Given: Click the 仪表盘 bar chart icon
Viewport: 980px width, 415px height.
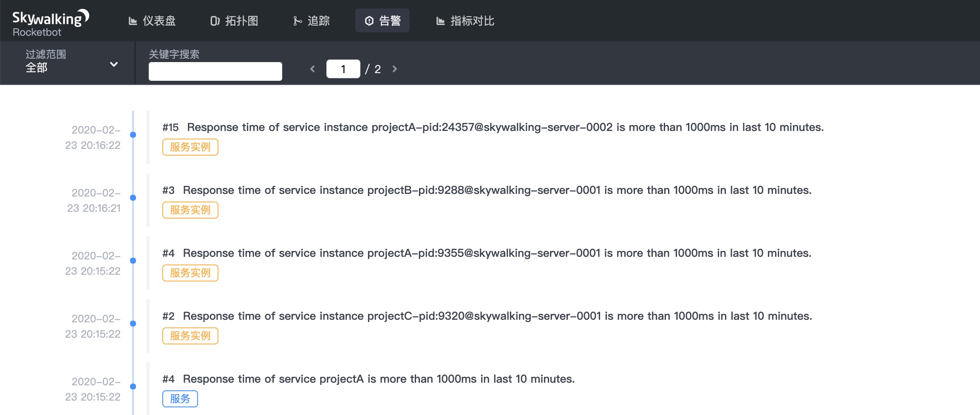Looking at the screenshot, I should [133, 20].
